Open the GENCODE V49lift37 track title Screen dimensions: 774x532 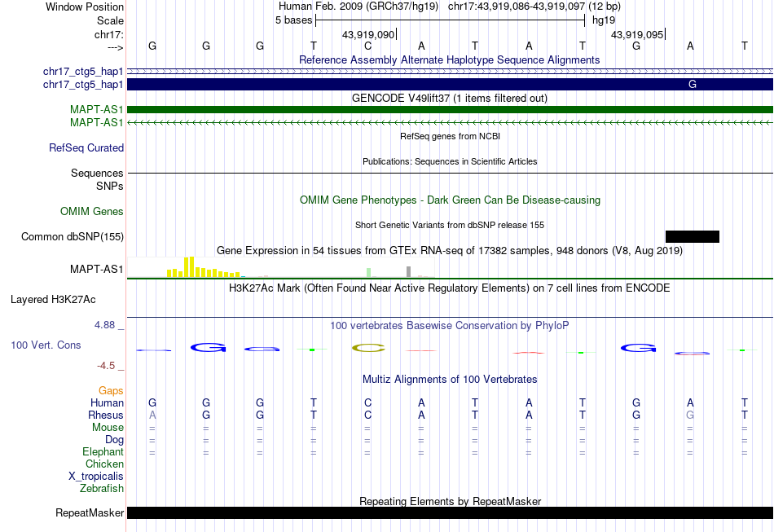pos(449,99)
